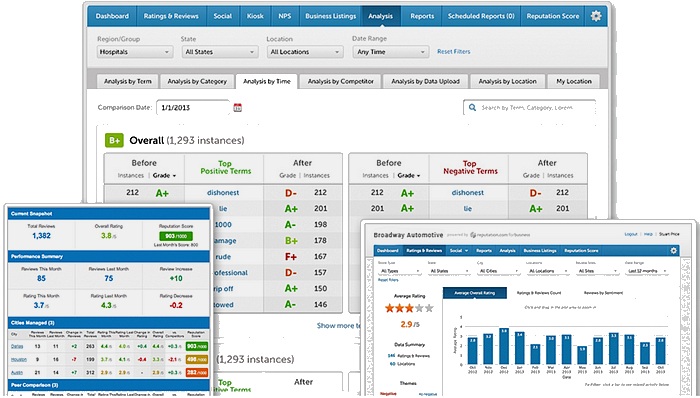700x398 pixels.
Task: Click Review Increase value +10
Action: coord(176,278)
